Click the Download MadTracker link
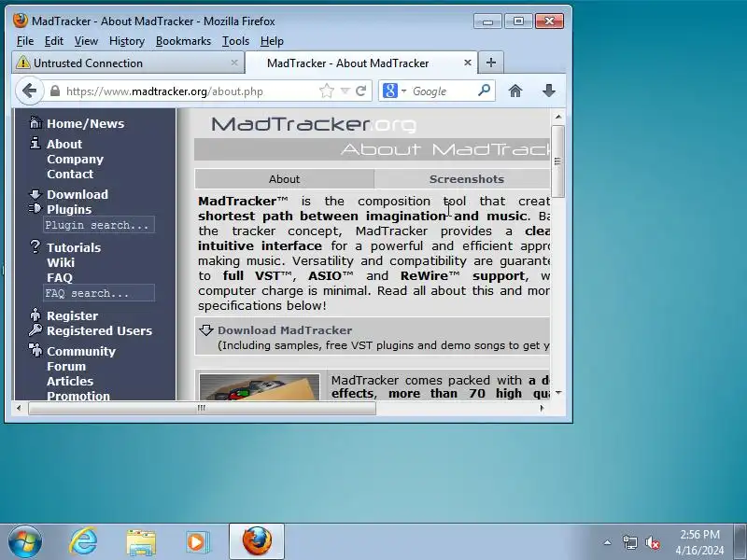Screen dimensions: 747x560 click(285, 330)
